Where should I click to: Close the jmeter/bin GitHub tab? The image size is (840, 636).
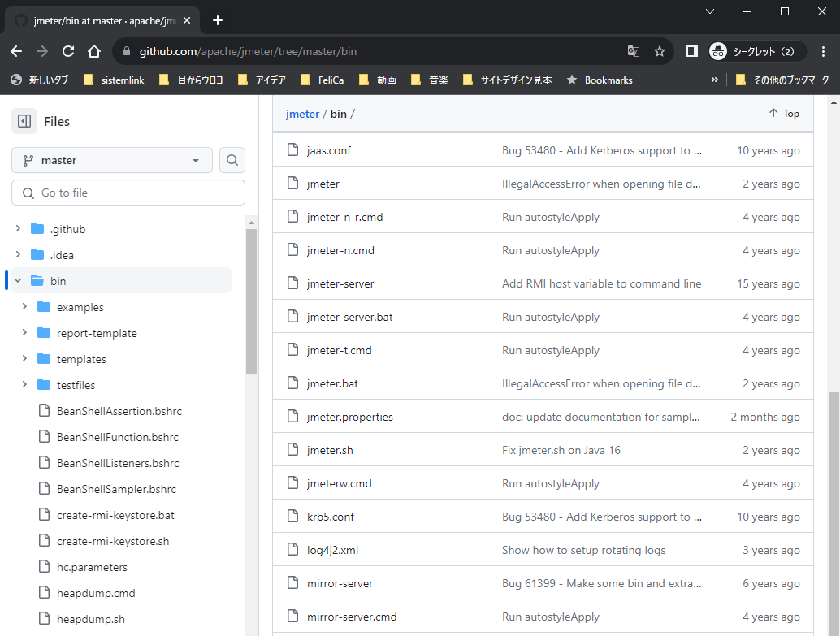click(x=186, y=20)
